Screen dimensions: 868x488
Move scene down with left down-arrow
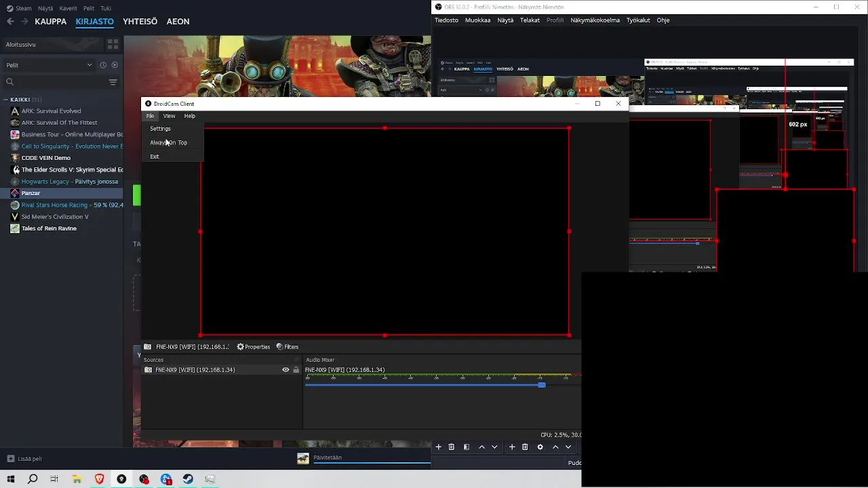494,447
